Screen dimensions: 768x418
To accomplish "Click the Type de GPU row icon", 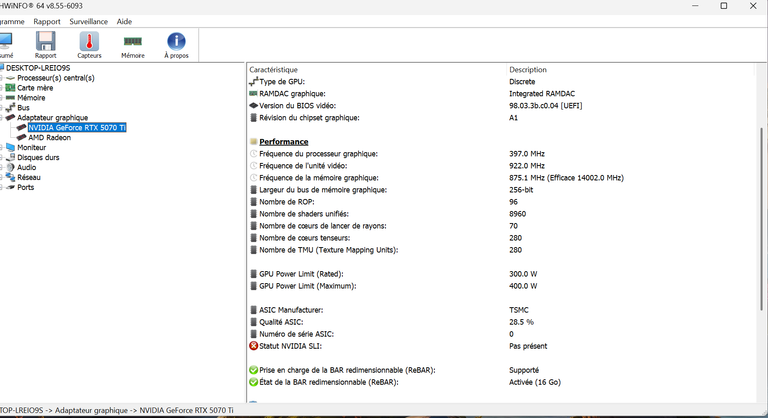I will 253,81.
